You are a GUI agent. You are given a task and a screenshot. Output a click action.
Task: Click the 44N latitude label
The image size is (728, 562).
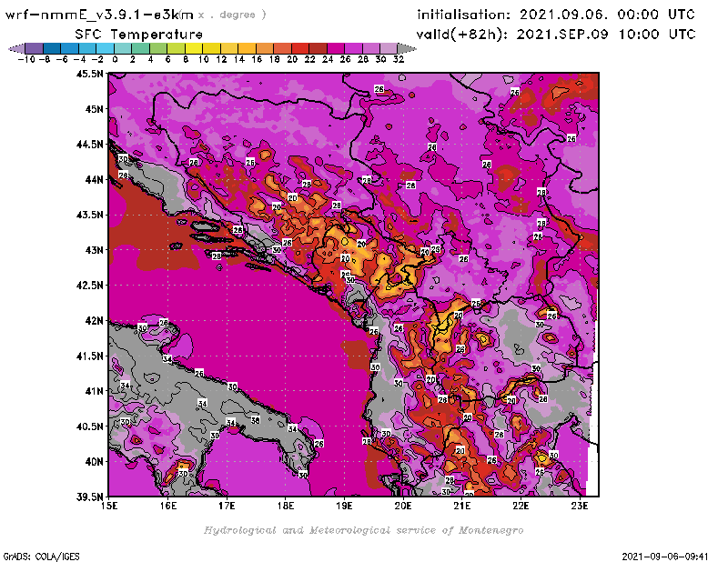point(94,179)
